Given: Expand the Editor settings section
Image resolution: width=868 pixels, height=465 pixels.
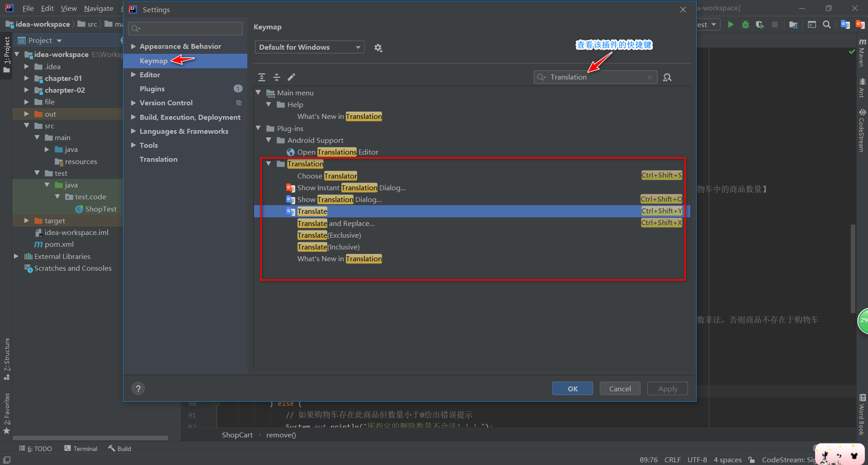Looking at the screenshot, I should [133, 75].
